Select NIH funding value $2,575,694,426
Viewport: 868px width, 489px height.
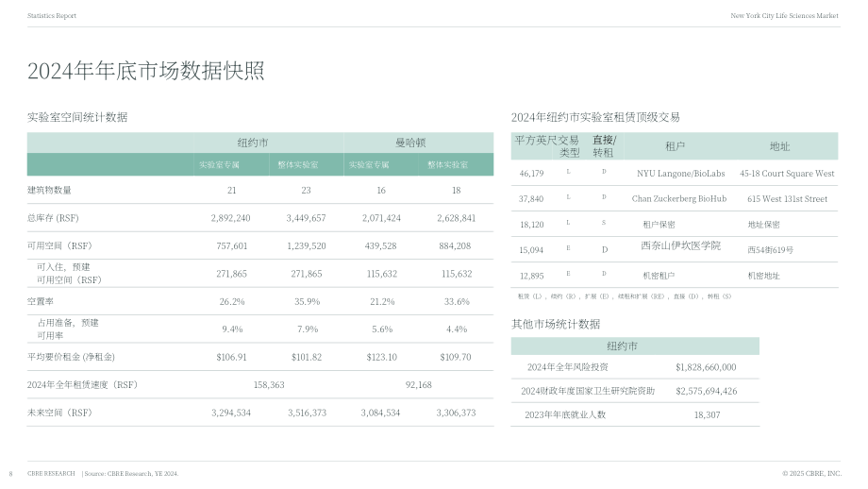(707, 391)
